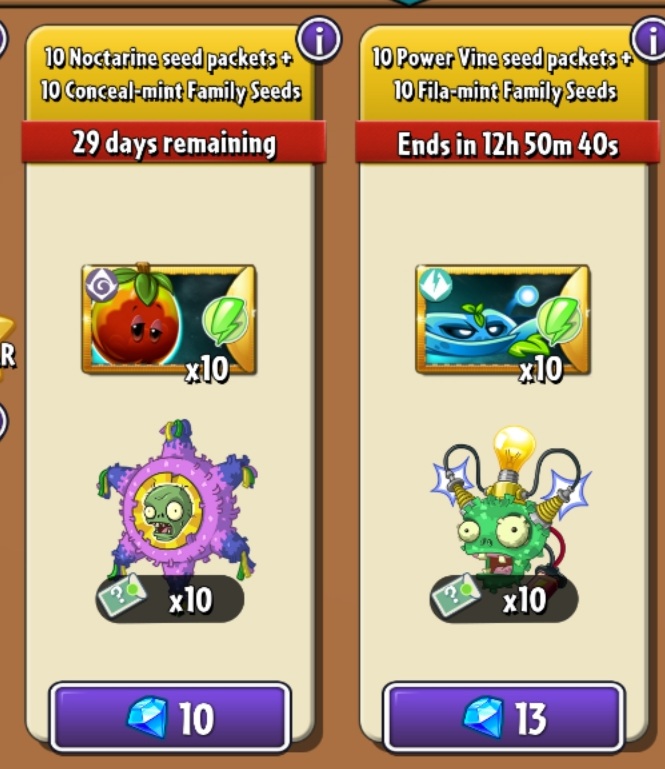Select the lightbulb zombie head piñata
The image size is (665, 769).
tap(512, 503)
